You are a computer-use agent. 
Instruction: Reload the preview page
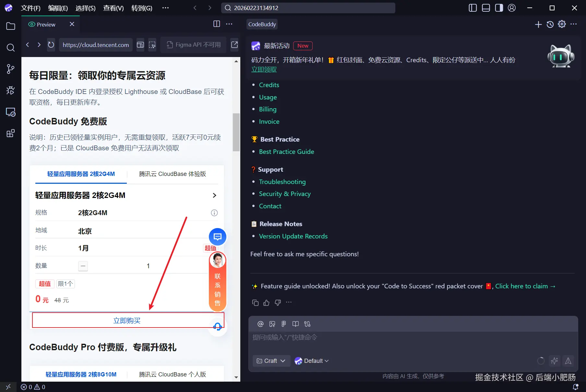51,45
